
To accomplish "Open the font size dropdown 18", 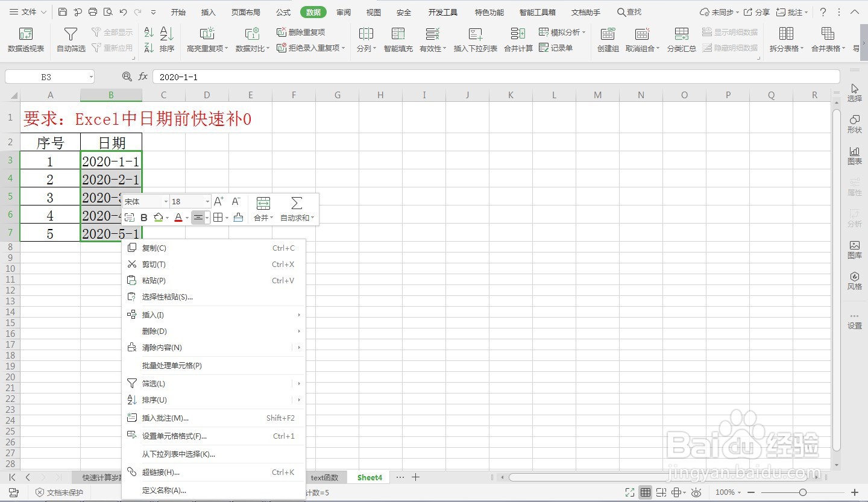I will [x=208, y=202].
